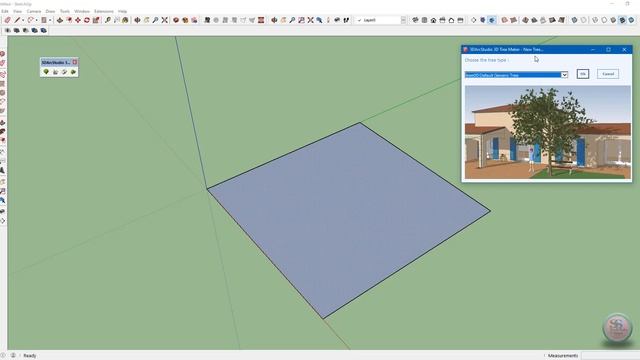Open the View menu
This screenshot has width=640, height=360.
point(18,11)
